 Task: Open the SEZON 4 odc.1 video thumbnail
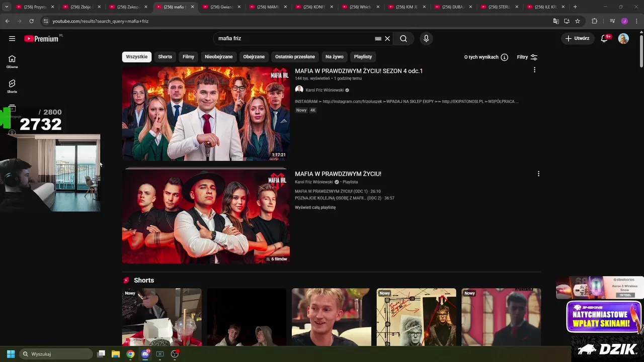206,114
